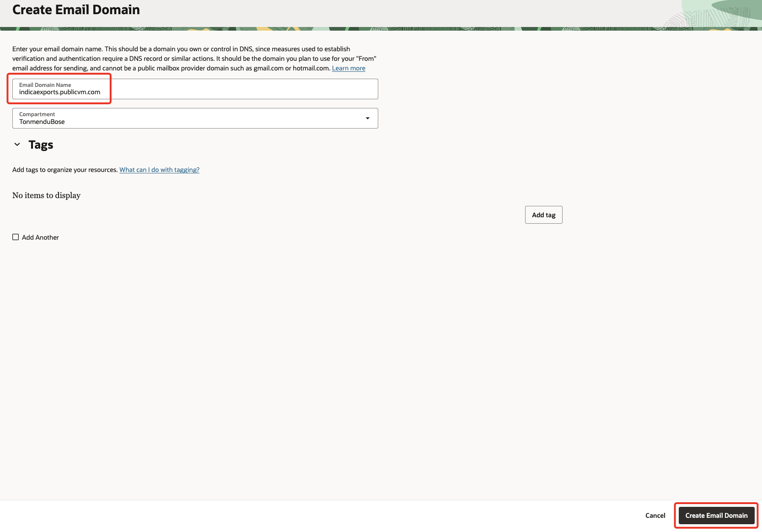Check Add Another to create multiple domains
Image resolution: width=762 pixels, height=532 pixels.
coord(15,237)
